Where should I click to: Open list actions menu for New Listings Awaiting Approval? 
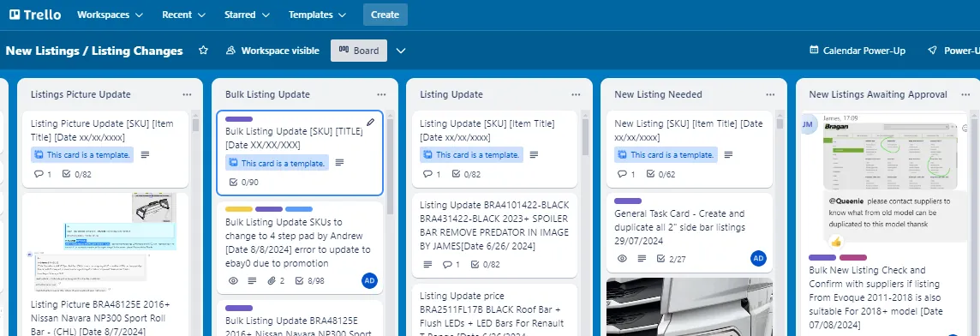(965, 94)
